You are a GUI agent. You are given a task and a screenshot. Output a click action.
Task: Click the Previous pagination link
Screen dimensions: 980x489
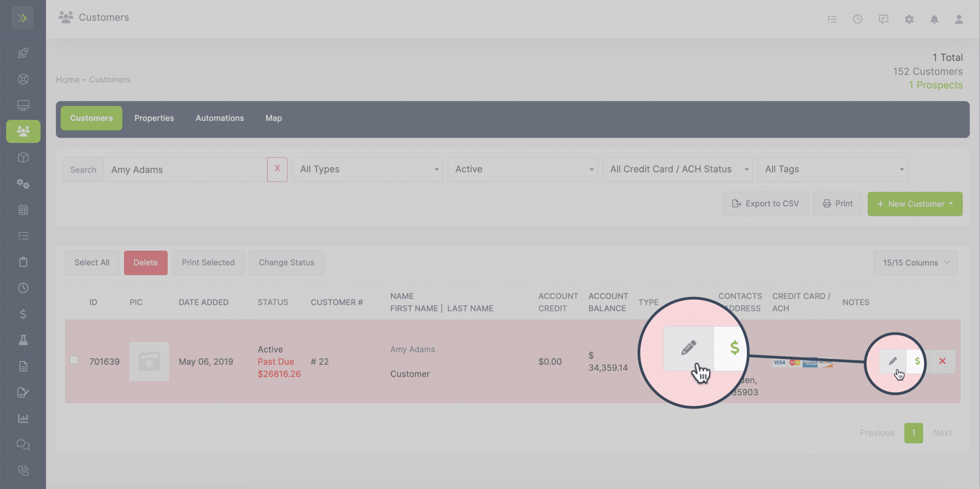tap(877, 433)
